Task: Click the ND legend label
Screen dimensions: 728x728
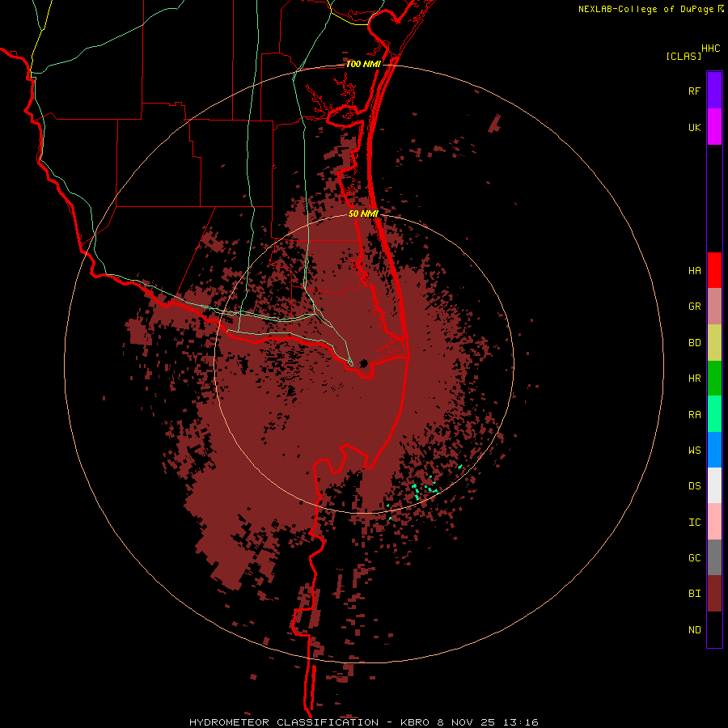Action: (x=694, y=630)
